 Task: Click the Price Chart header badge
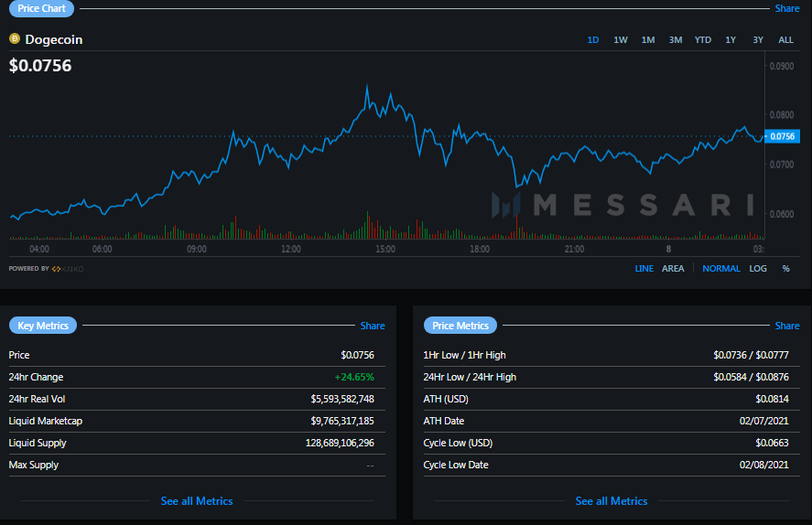click(x=41, y=8)
